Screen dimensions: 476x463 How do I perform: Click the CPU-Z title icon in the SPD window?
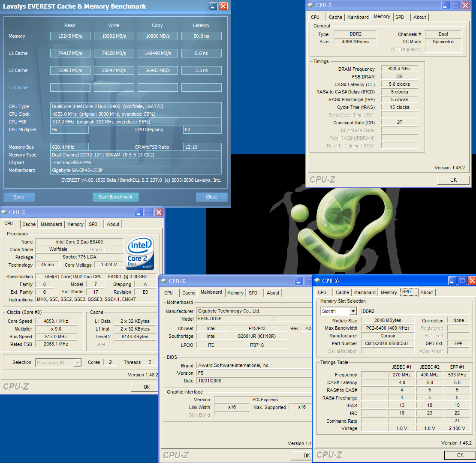[x=317, y=281]
